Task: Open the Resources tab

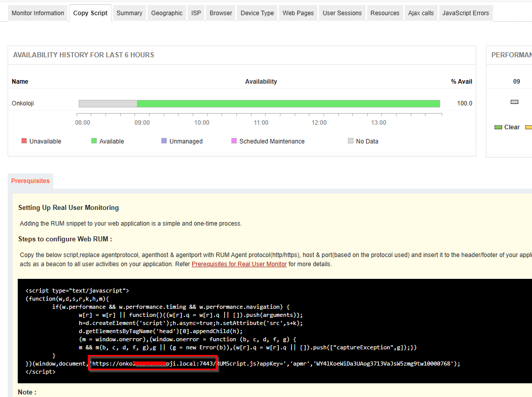Action: tap(385, 13)
